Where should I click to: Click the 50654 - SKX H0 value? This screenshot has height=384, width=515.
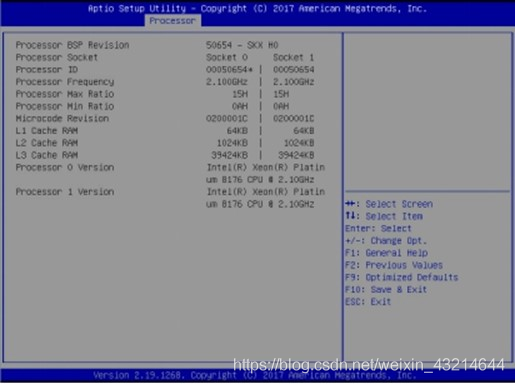coord(242,45)
